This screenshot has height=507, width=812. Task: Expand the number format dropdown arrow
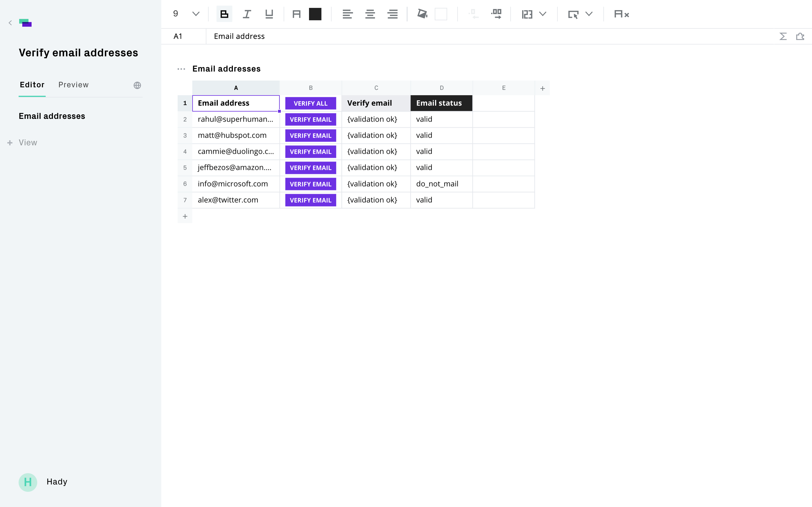click(542, 14)
